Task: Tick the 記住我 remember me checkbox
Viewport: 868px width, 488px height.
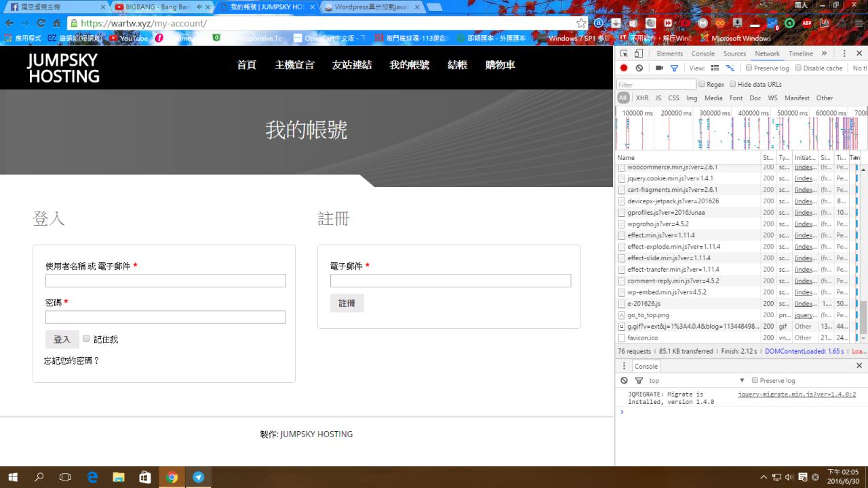Action: [x=86, y=339]
